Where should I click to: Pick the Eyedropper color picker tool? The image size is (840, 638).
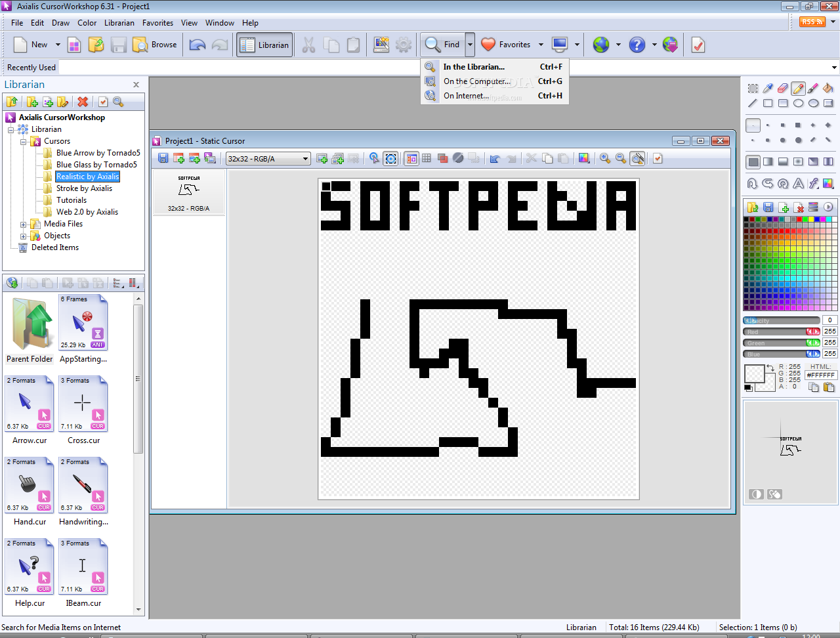[768, 88]
